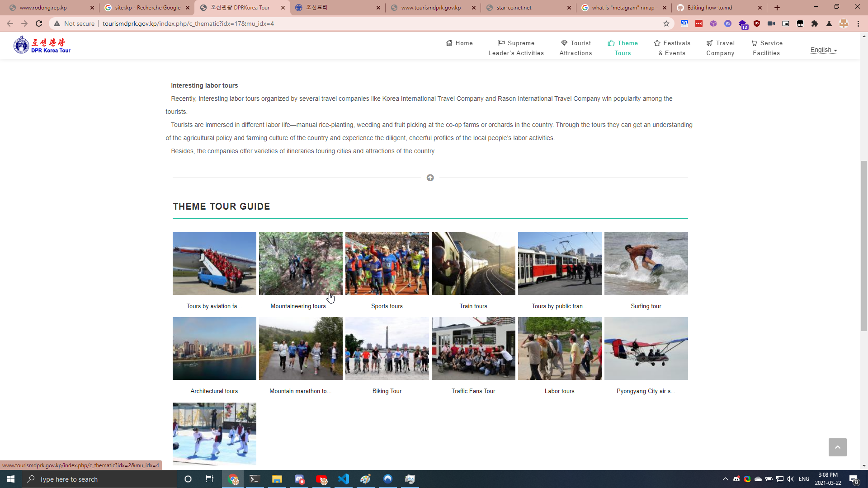Go to the Festivals & Events menu
The height and width of the screenshot is (488, 868).
(672, 48)
